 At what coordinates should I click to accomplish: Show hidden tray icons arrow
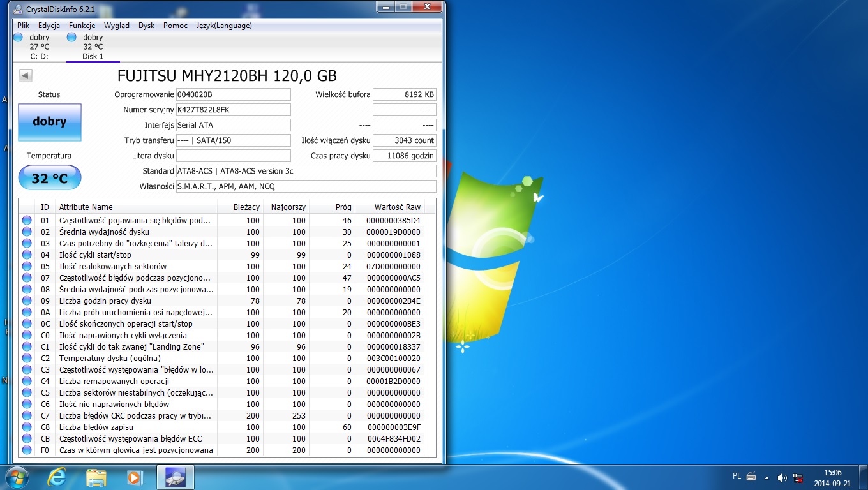[767, 477]
